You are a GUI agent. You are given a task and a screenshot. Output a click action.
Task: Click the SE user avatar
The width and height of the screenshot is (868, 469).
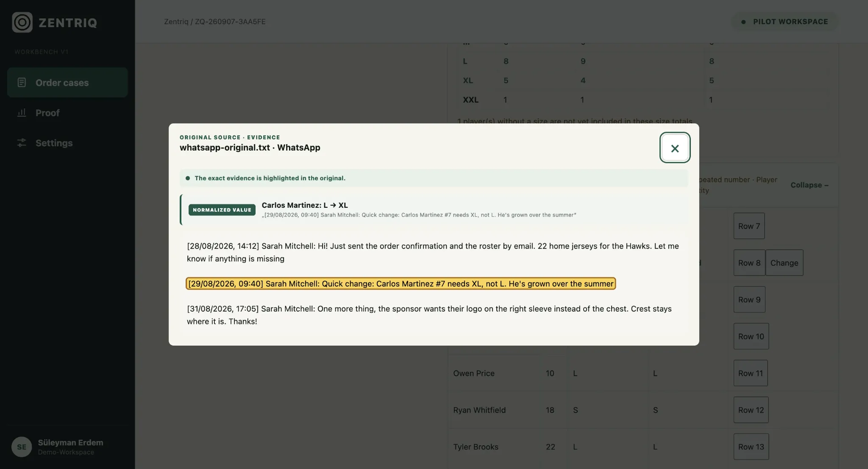(22, 447)
